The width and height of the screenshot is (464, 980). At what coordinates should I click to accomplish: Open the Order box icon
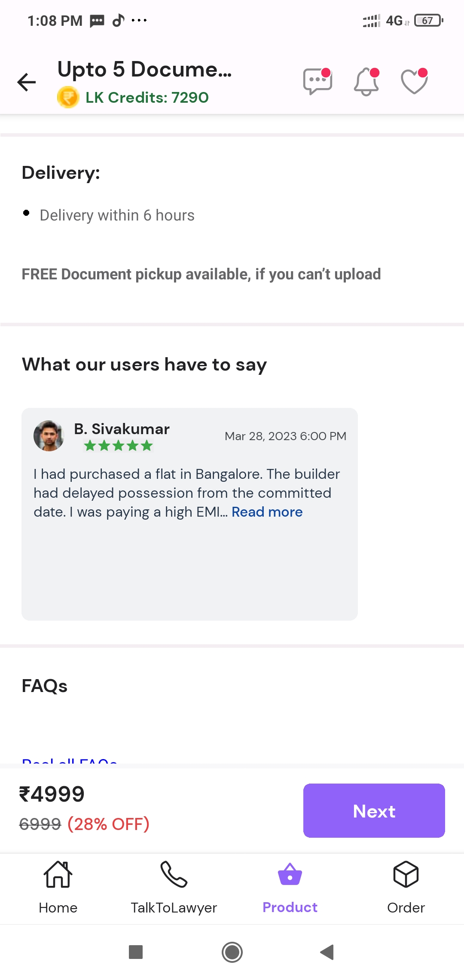click(406, 875)
